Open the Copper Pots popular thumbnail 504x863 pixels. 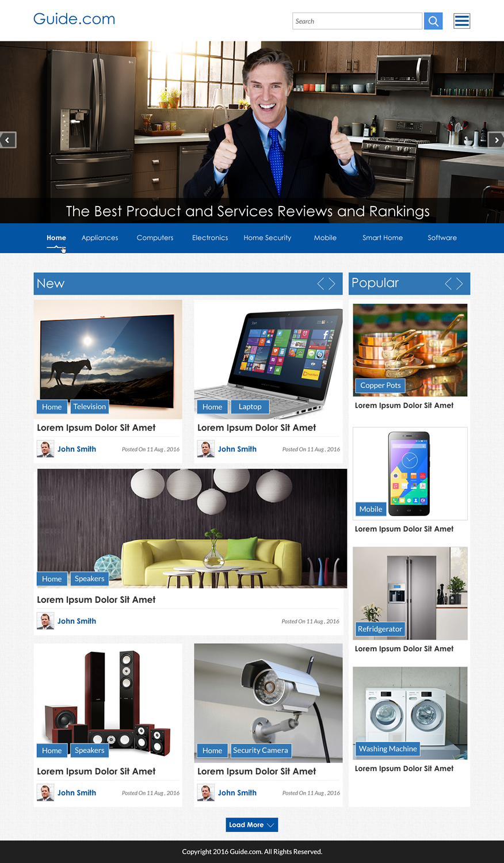[410, 350]
